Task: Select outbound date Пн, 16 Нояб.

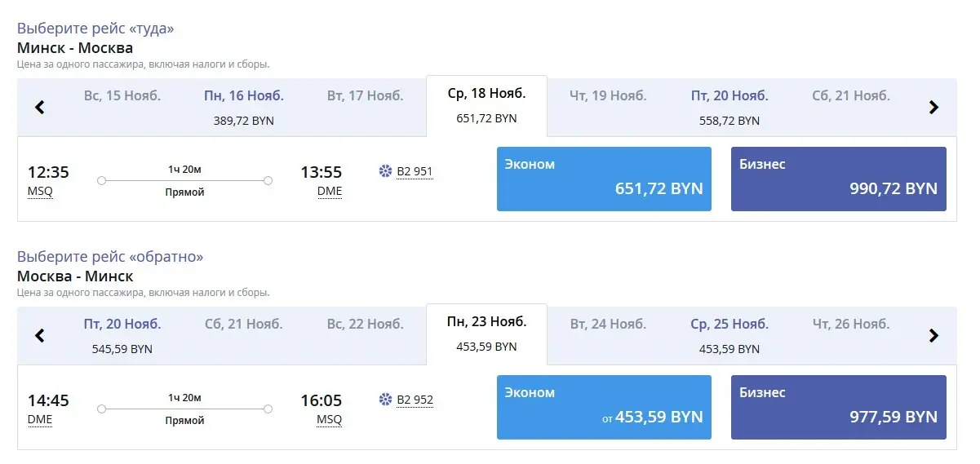Action: tap(244, 107)
